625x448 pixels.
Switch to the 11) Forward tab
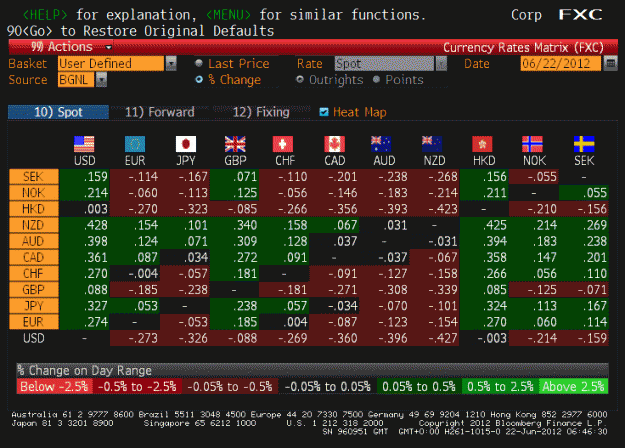pos(159,112)
